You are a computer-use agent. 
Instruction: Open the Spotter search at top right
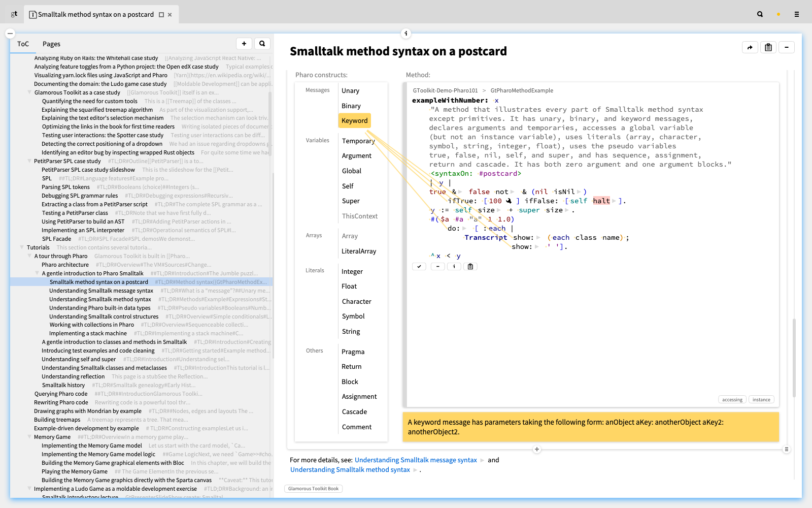coord(760,14)
